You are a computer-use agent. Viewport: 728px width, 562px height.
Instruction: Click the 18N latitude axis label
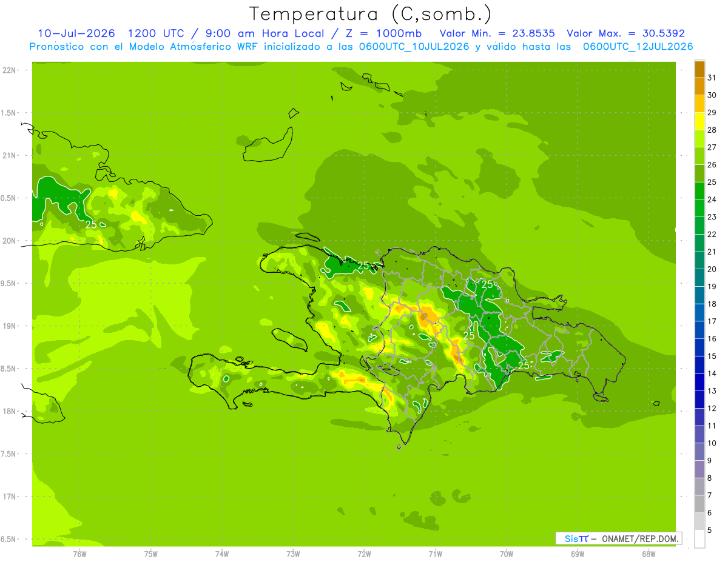point(10,411)
